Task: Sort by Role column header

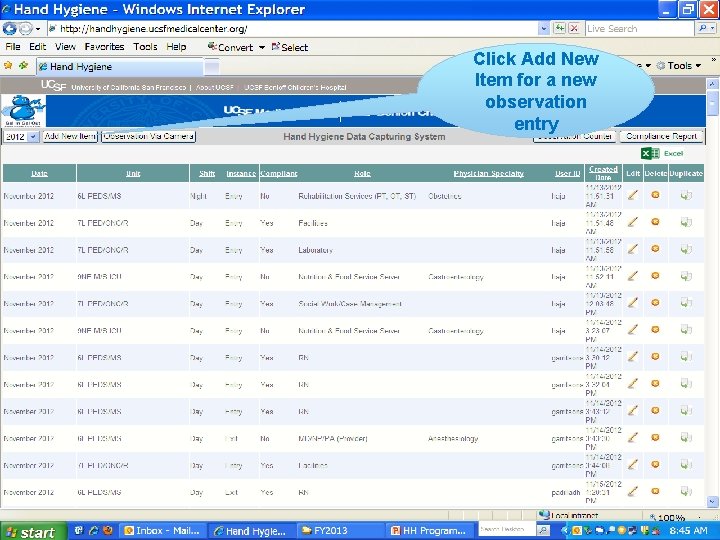Action: click(362, 174)
